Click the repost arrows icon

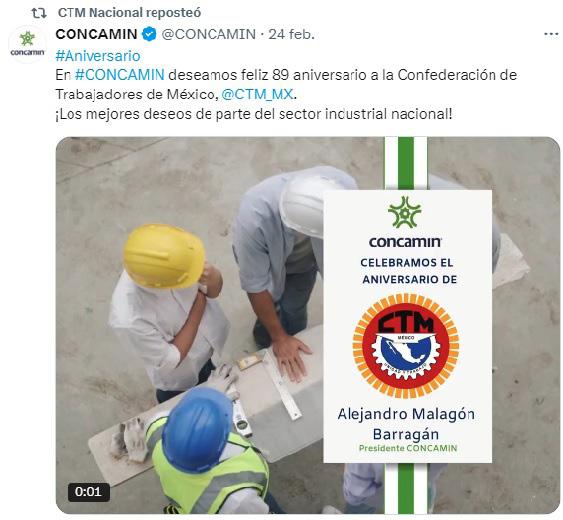[x=38, y=13]
